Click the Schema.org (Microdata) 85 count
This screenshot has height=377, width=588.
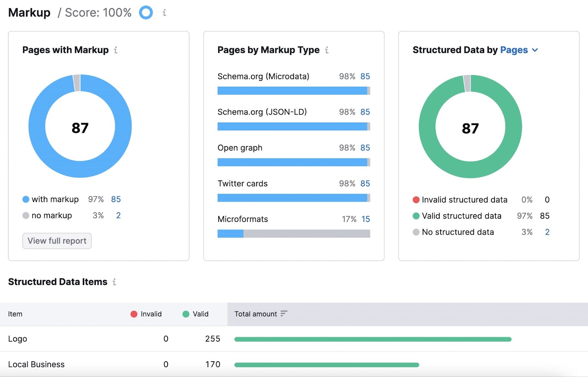[365, 76]
